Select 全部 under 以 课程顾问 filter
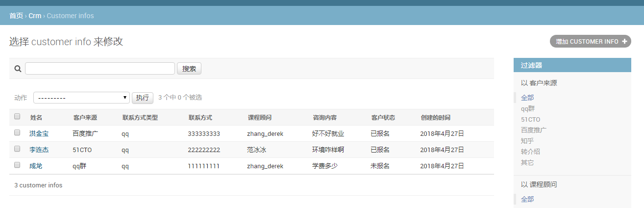This screenshot has height=208, width=644. (x=527, y=199)
